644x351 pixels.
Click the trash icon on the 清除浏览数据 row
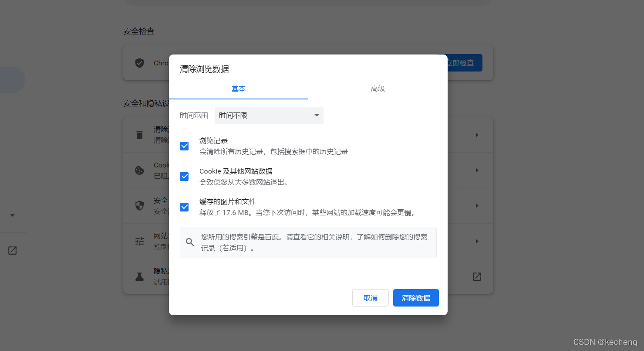[139, 135]
